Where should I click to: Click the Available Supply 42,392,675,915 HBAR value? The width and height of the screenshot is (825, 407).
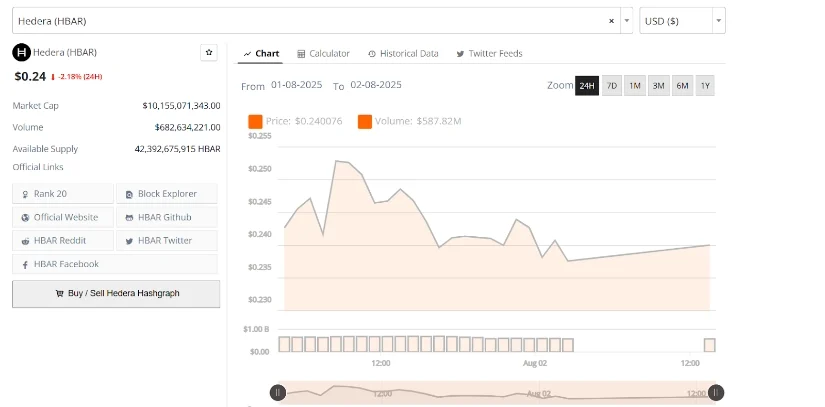(x=177, y=149)
